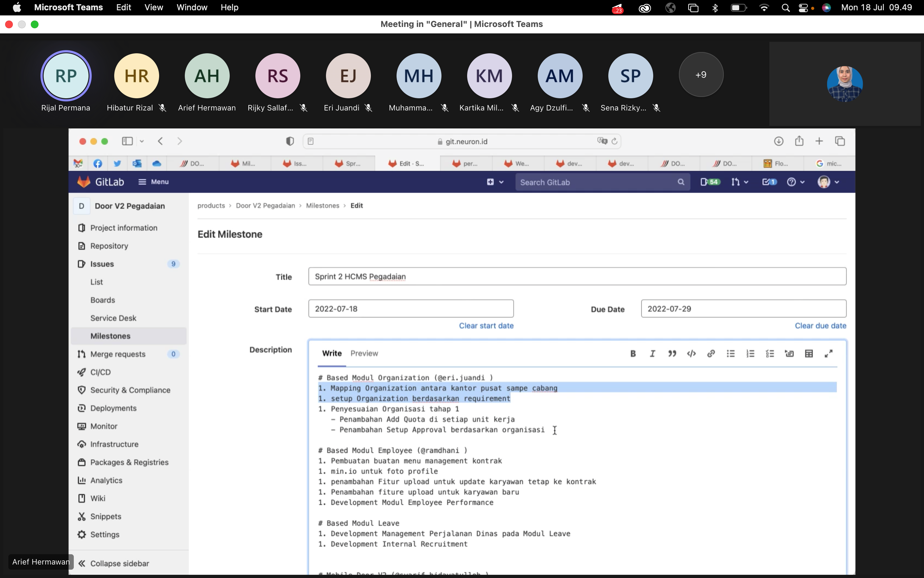Click the translate icon in address bar
The height and width of the screenshot is (578, 924).
tap(602, 141)
